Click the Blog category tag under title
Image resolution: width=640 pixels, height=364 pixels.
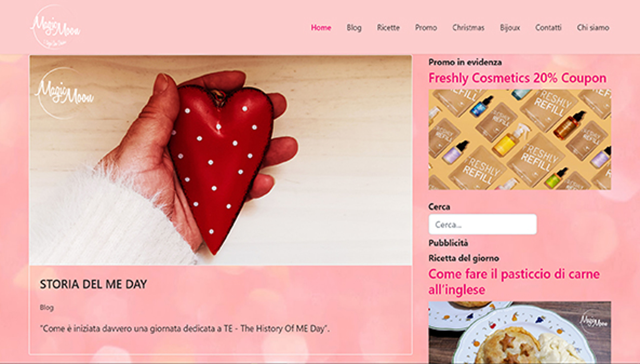click(47, 308)
